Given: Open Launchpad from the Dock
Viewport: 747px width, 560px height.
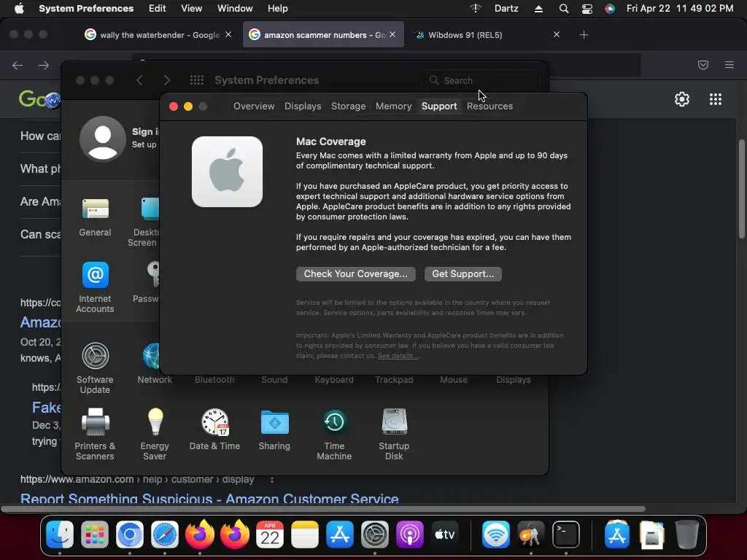Looking at the screenshot, I should point(95,534).
